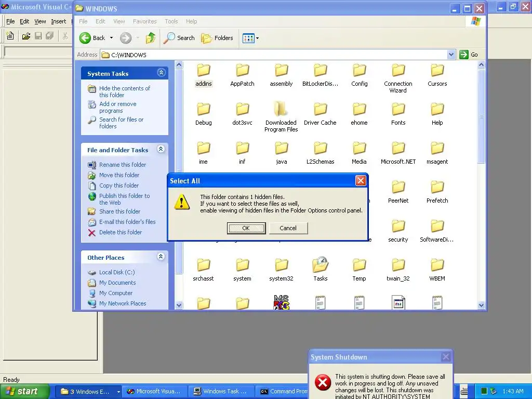532x399 pixels.
Task: Select the ehome folder icon
Action: click(360, 109)
